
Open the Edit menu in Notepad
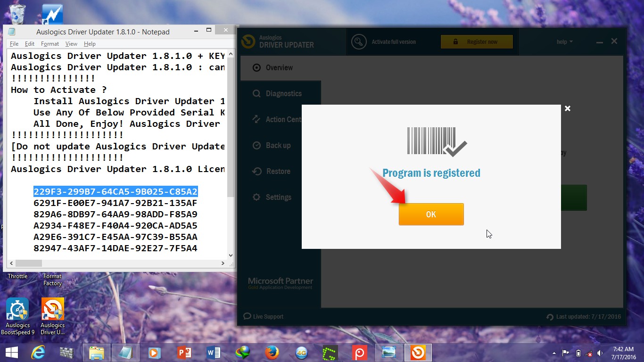[x=30, y=44]
